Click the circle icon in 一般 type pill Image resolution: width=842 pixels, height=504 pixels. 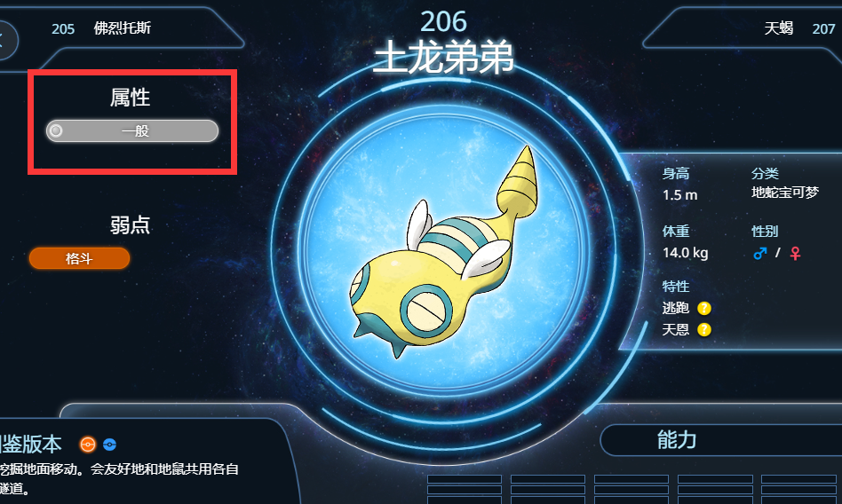pos(56,130)
